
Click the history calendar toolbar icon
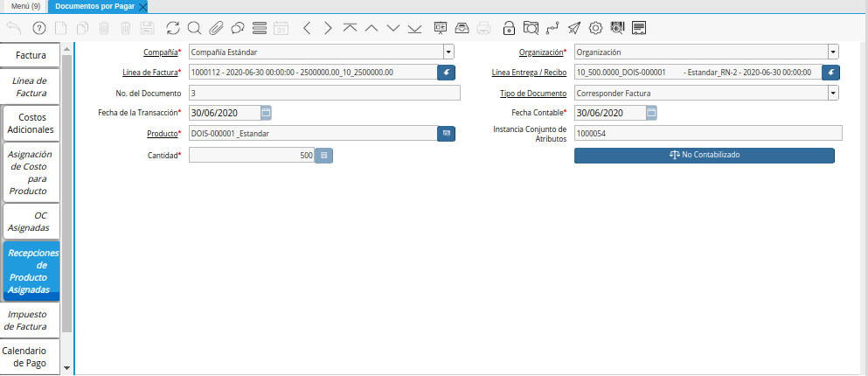tap(281, 28)
